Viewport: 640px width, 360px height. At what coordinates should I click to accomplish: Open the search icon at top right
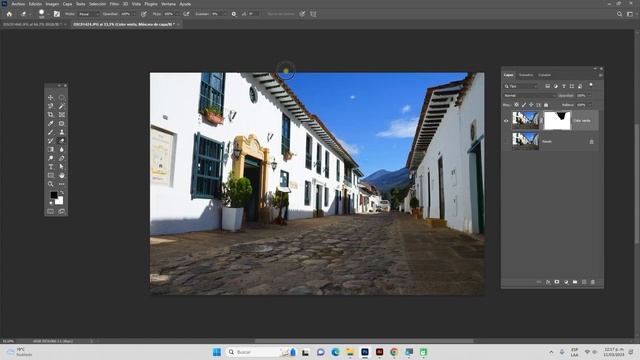[619, 14]
